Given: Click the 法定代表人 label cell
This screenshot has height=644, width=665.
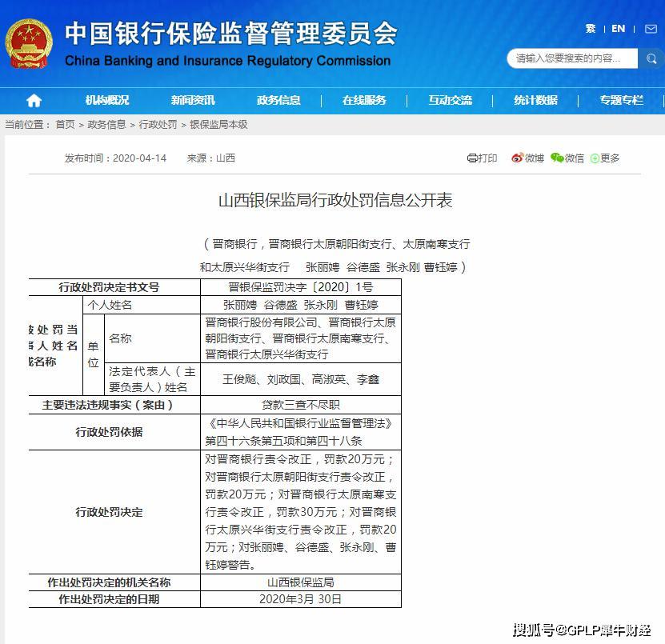Looking at the screenshot, I should click(152, 379).
